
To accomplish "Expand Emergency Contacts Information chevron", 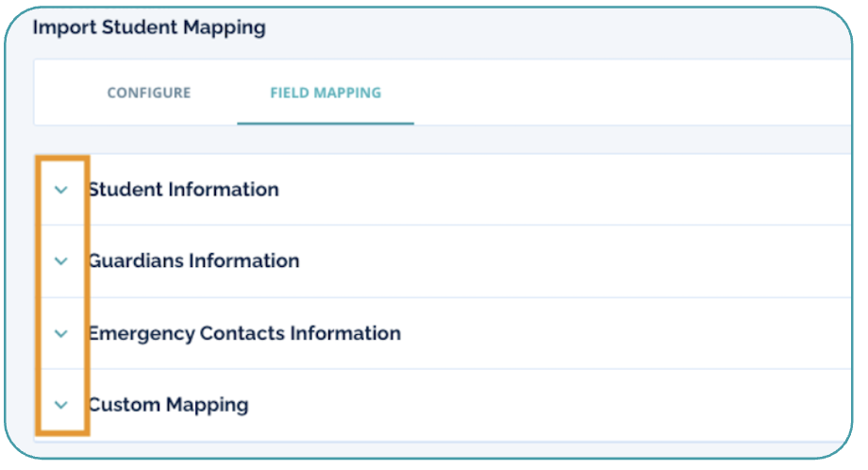I will 61,333.
